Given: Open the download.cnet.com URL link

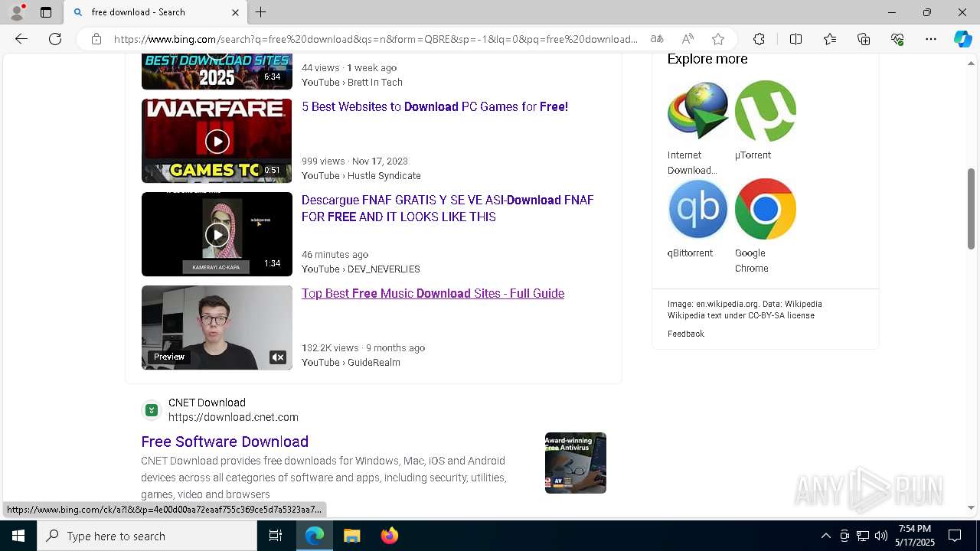Looking at the screenshot, I should coord(234,417).
